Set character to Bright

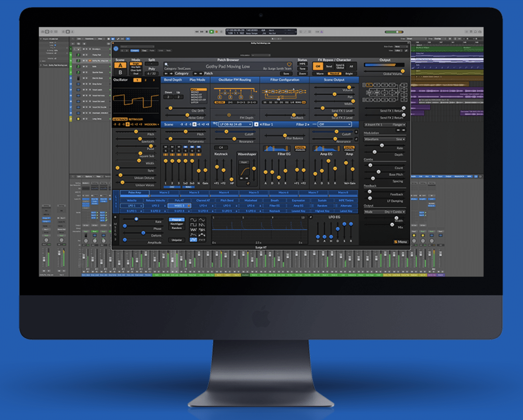point(349,74)
